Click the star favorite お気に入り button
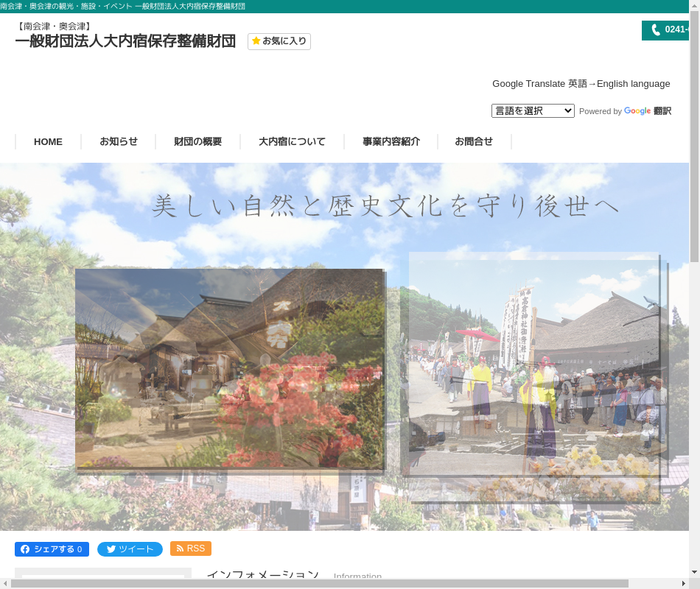The image size is (700, 589). 279,41
